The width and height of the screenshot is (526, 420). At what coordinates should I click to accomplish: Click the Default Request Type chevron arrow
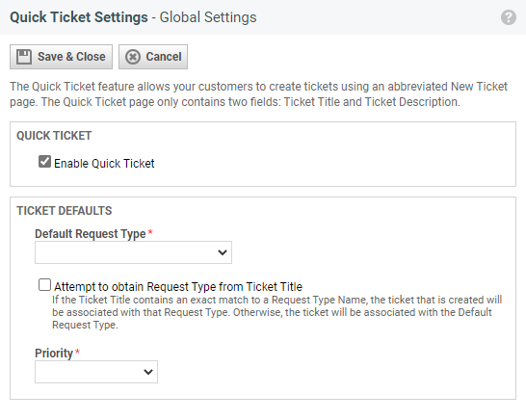click(223, 252)
